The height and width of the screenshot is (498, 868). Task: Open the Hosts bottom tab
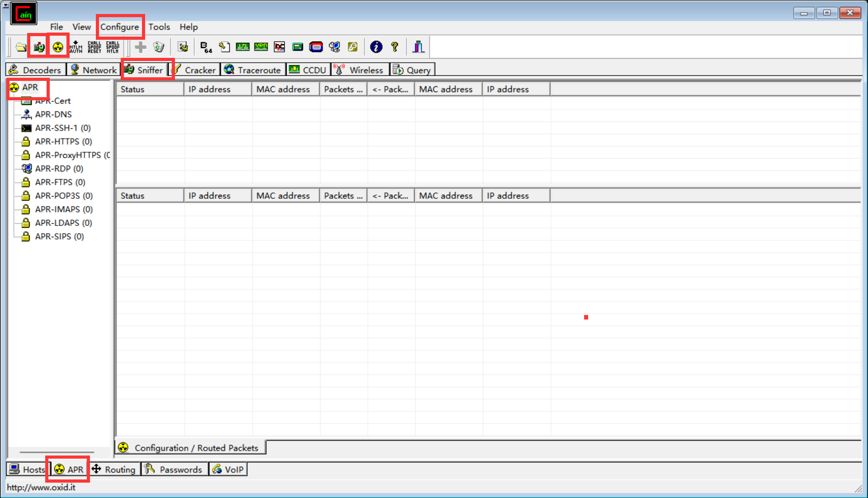click(x=27, y=469)
